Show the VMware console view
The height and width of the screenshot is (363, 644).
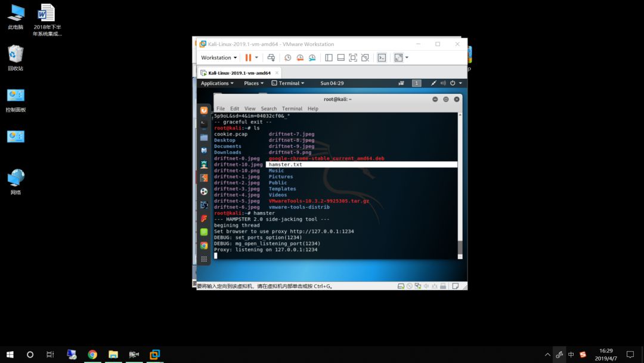pos(382,57)
